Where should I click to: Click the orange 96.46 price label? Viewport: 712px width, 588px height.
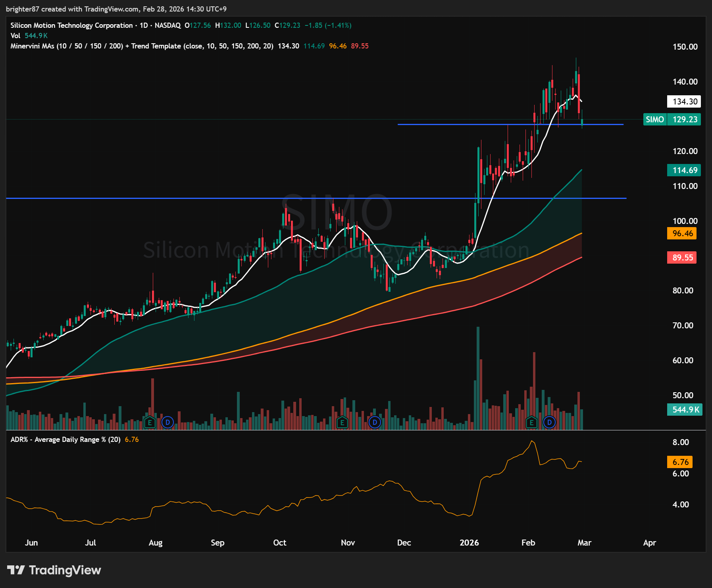682,233
